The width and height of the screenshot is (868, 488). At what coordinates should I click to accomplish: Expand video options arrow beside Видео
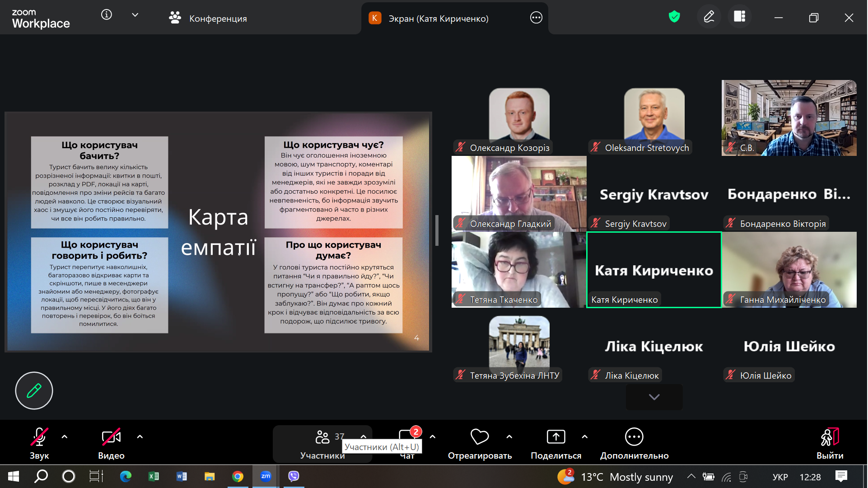[x=140, y=437]
